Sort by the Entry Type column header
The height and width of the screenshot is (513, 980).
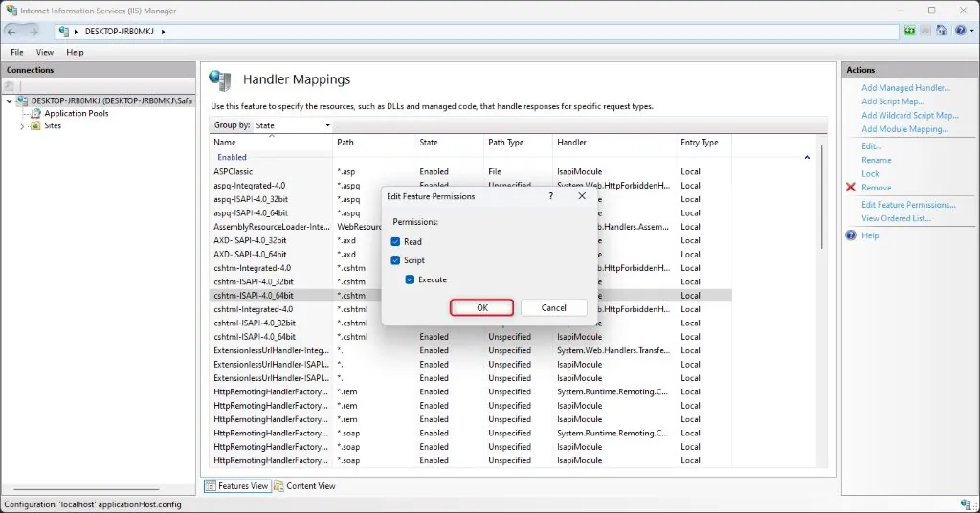tap(703, 143)
